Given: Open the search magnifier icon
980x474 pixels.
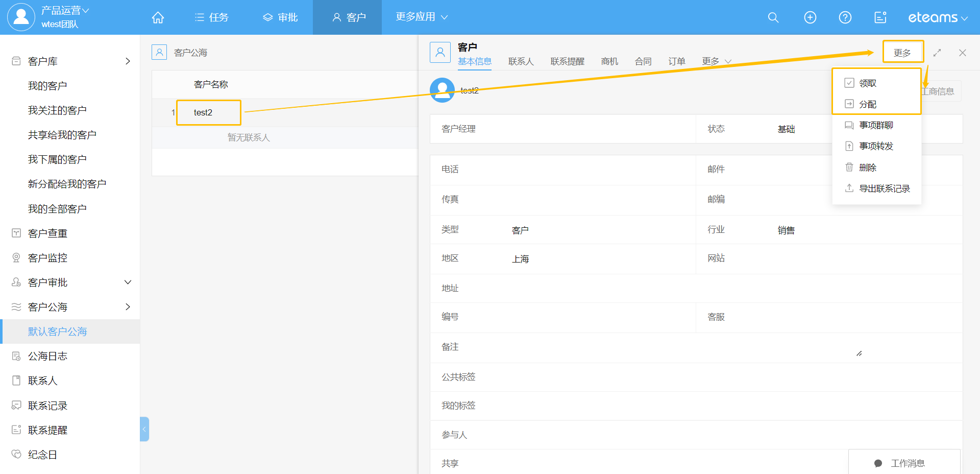Looking at the screenshot, I should click(x=773, y=17).
